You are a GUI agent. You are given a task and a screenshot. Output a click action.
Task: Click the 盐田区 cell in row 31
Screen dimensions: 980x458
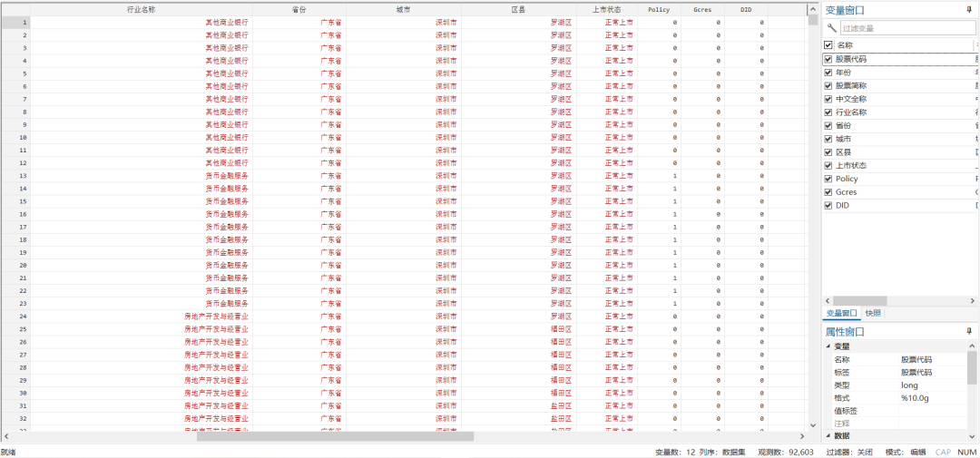pos(519,405)
